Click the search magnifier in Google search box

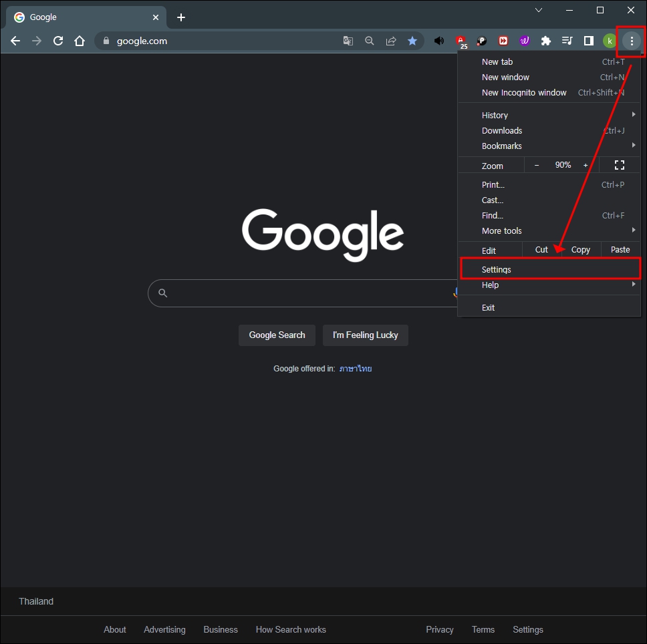(163, 293)
